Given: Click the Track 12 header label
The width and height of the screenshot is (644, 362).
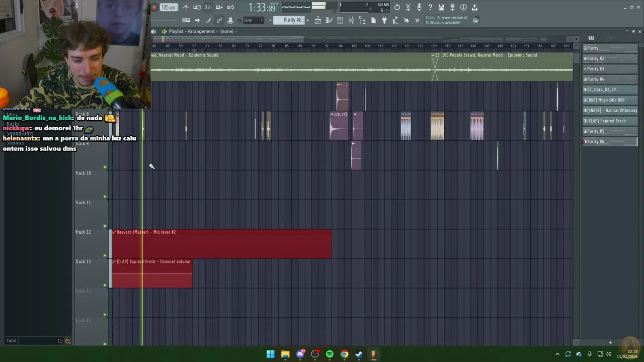Looking at the screenshot, I should (x=83, y=232).
